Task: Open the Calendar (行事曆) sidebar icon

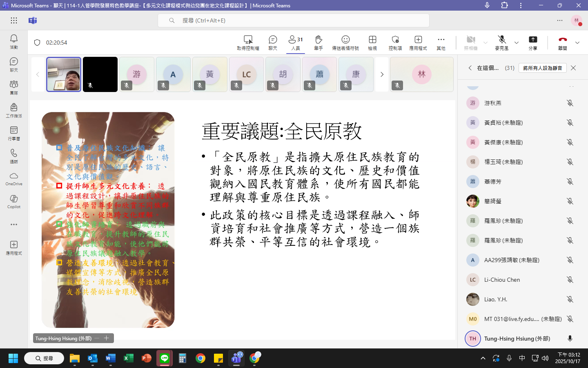Action: tap(14, 133)
